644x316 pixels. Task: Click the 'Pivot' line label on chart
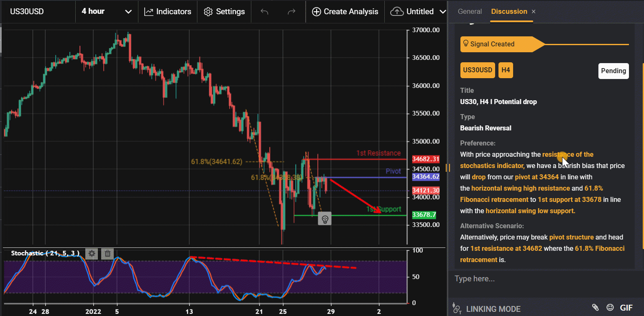pos(393,171)
